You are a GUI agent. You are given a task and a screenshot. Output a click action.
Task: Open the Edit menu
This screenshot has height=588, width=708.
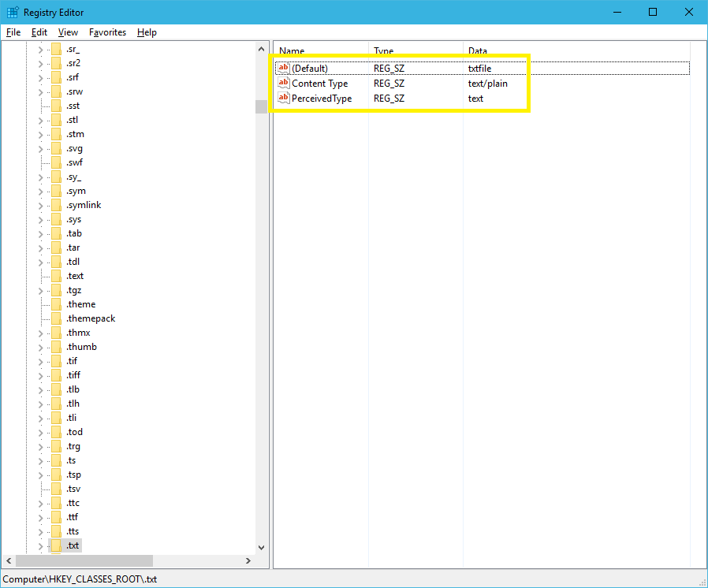tap(39, 32)
